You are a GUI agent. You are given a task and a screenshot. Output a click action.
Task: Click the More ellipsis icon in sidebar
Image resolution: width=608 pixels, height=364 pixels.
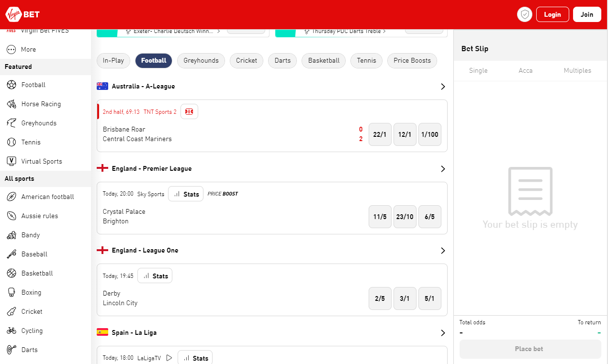point(11,49)
